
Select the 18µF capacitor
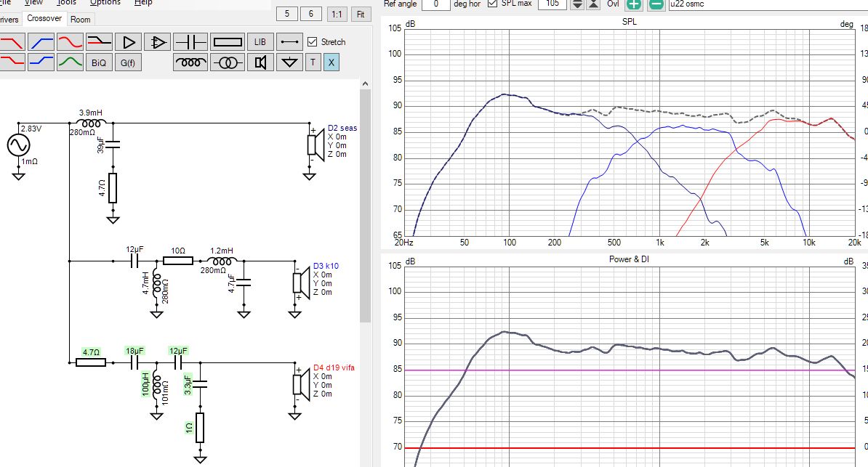(134, 362)
